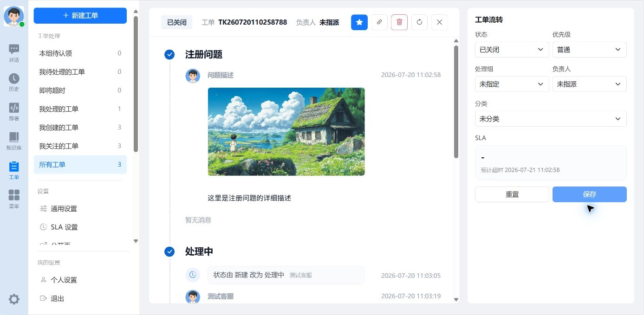644x315 pixels.
Task: Click the sidebar list scrollbar
Action: [x=136, y=84]
